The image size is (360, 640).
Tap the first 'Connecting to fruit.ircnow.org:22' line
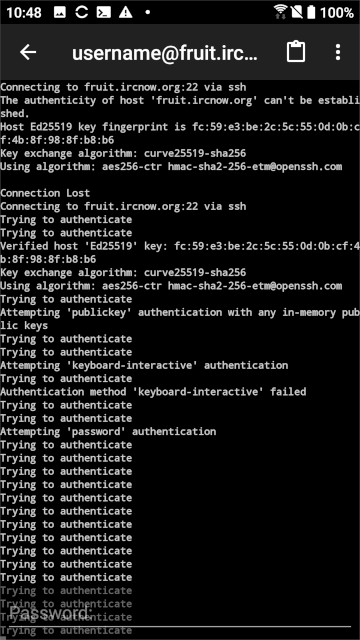click(x=123, y=87)
